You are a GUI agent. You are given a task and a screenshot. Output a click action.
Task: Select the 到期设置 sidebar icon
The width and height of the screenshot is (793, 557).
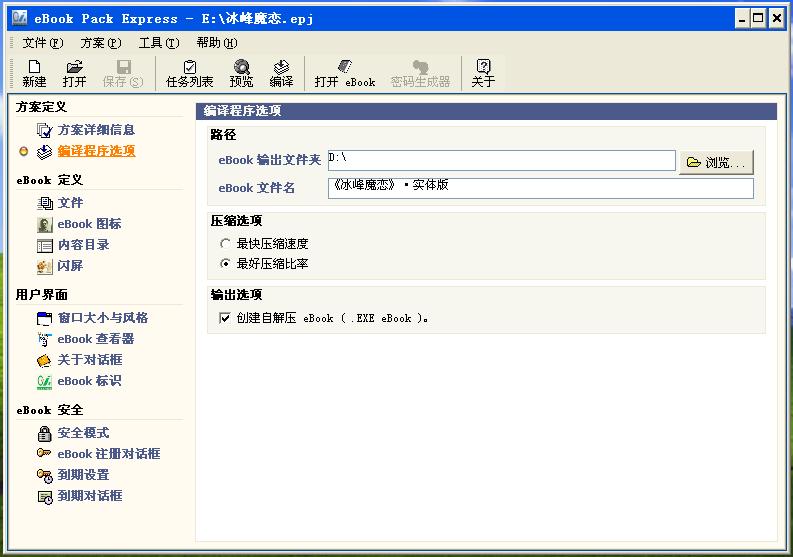coord(45,476)
